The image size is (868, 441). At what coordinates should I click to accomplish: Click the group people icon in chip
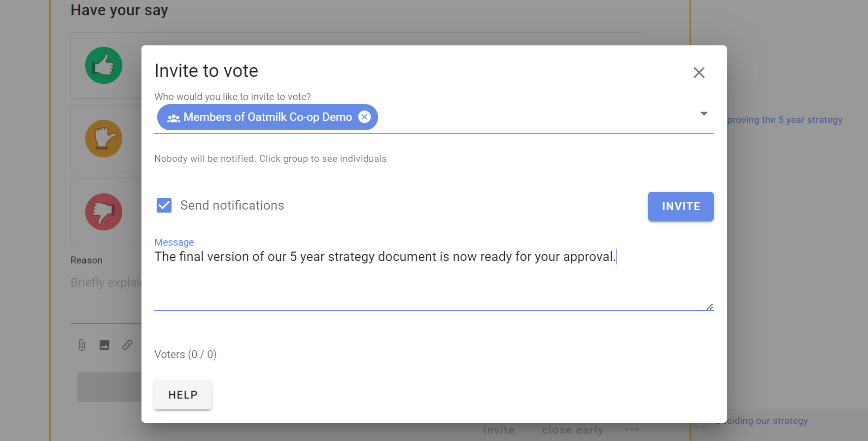tap(174, 118)
